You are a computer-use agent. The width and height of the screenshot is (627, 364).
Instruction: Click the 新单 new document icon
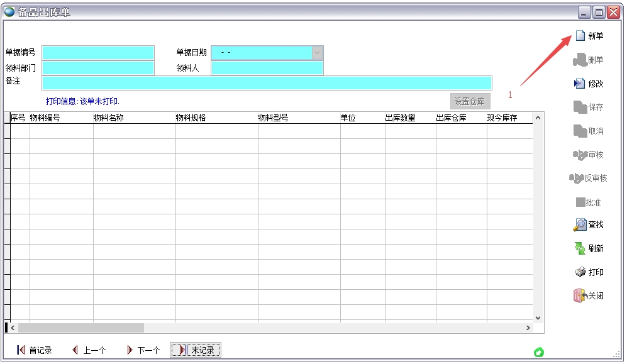click(x=580, y=36)
